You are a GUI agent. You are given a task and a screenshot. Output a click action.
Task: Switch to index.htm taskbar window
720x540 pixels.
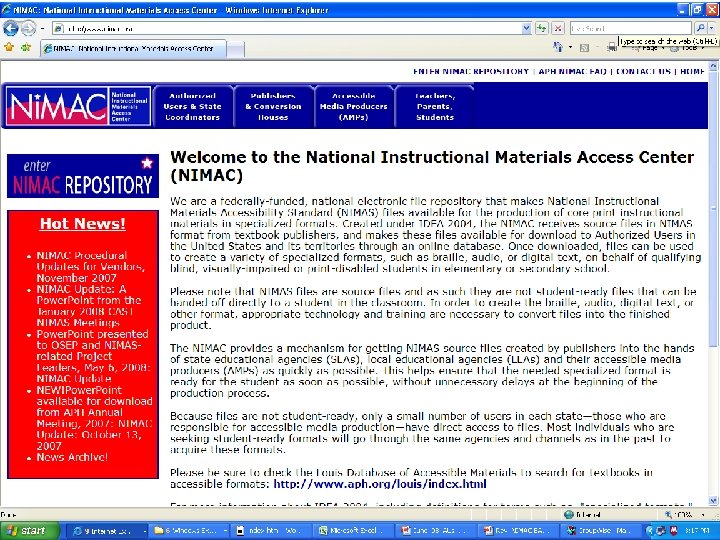tap(272, 531)
